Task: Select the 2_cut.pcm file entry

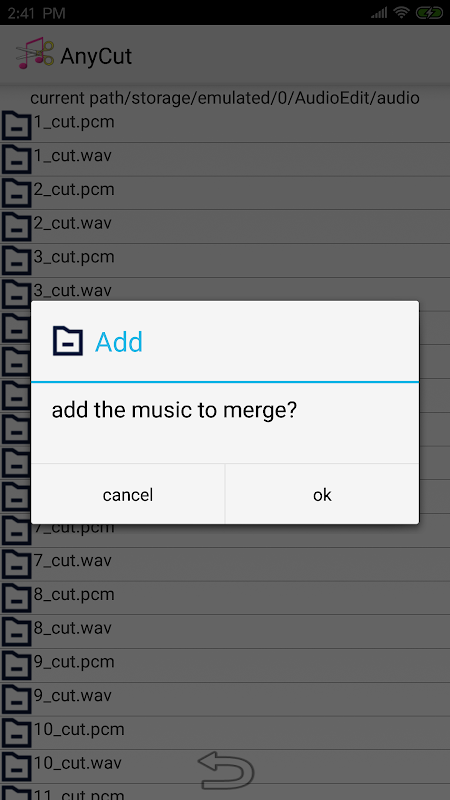Action: click(225, 193)
